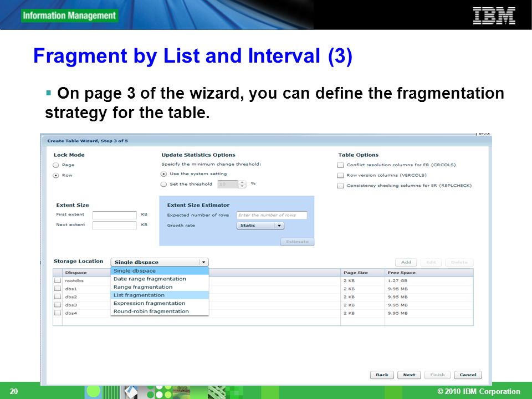
Task: Enable Conflict resolution columns for ER (CRCOLS)
Action: (340, 165)
